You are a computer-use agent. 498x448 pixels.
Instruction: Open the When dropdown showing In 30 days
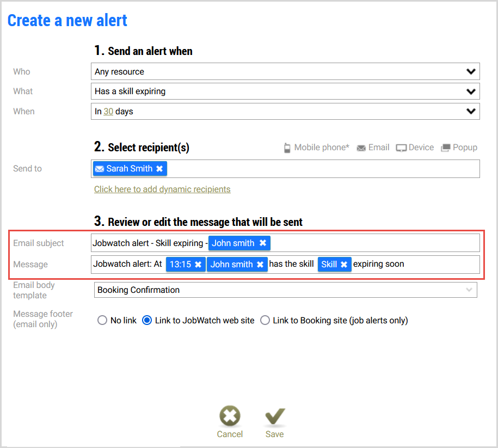(285, 111)
